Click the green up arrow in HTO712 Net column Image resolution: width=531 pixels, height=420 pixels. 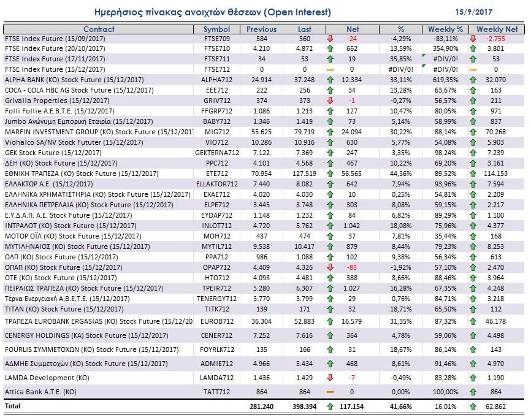[330, 278]
